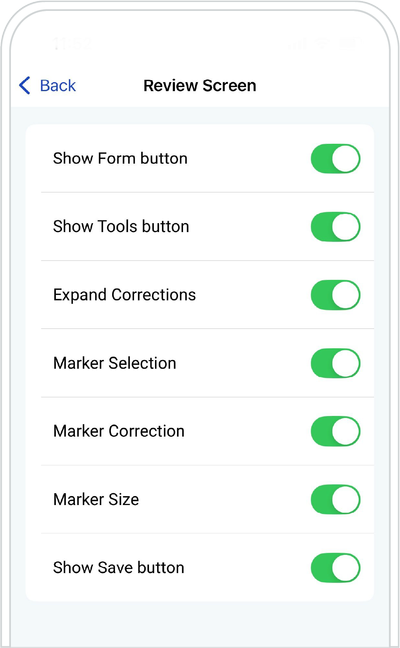Toggle the Expand Corrections switch
This screenshot has width=400, height=648.
click(336, 295)
